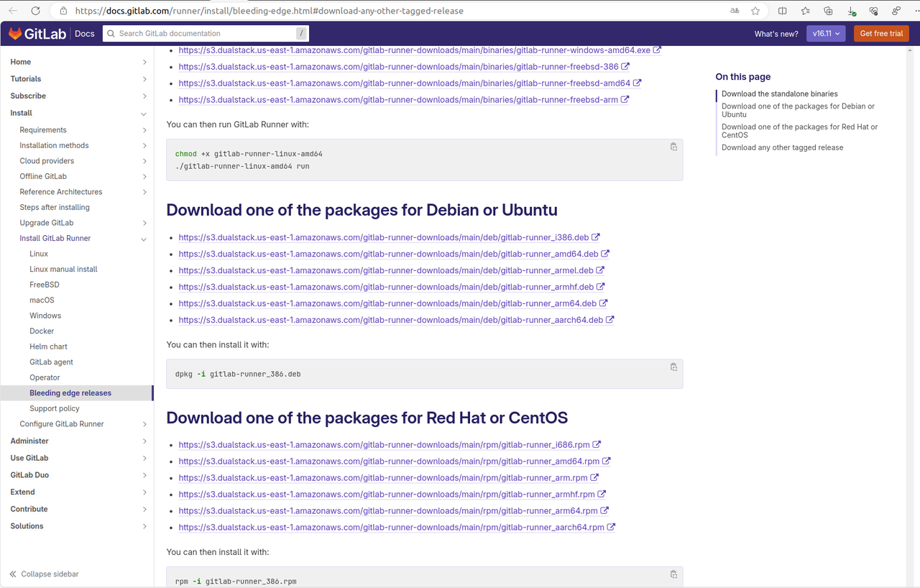Click the Search GitLab documentation field
Image resolution: width=920 pixels, height=588 pixels.
(x=205, y=34)
